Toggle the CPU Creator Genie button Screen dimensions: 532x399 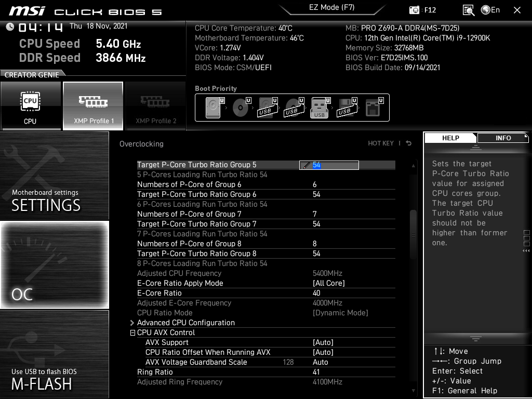pos(31,106)
